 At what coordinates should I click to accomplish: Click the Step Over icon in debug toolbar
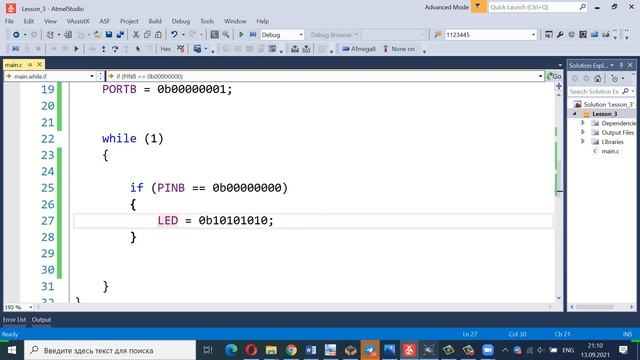coord(115,49)
